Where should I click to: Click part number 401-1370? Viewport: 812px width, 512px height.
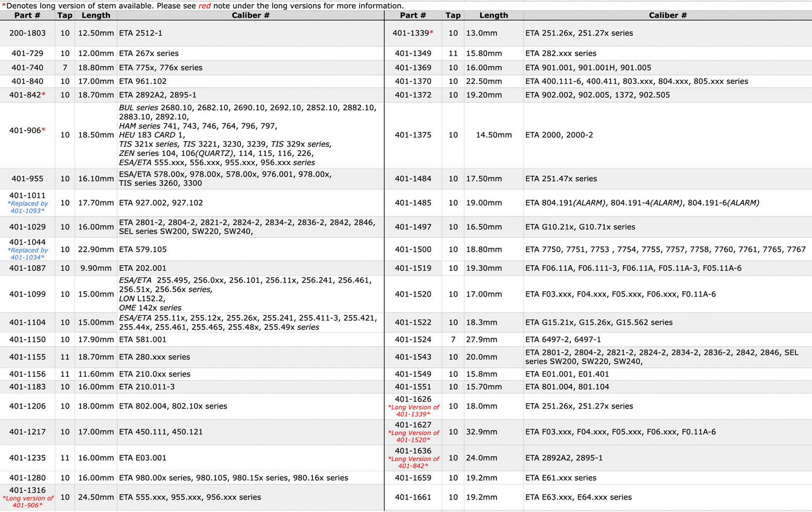(x=413, y=81)
